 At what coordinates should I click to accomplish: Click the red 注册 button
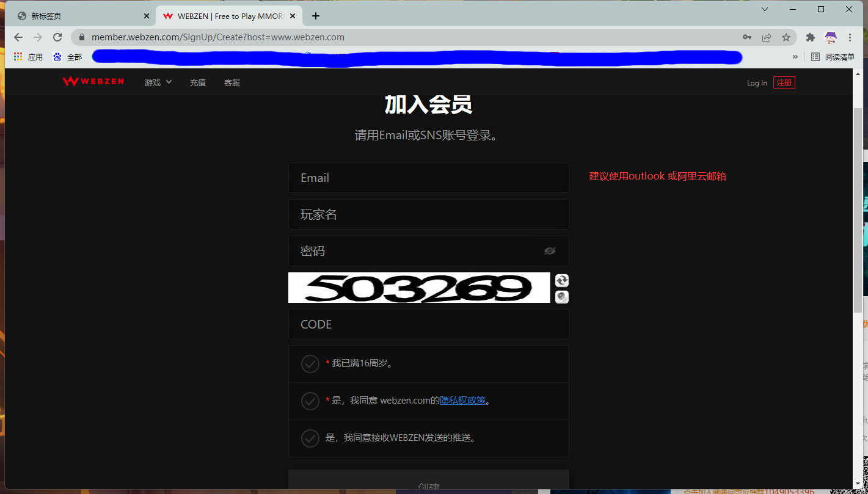coord(784,82)
